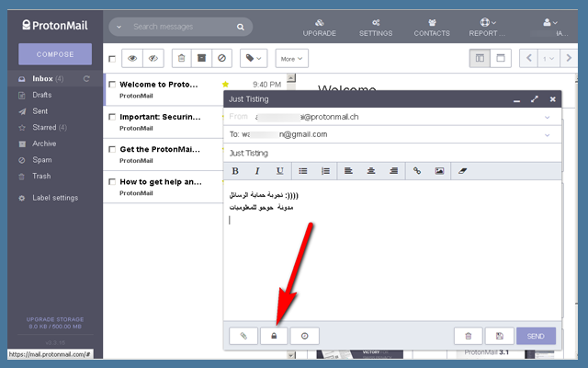
Task: Tick the select-all messages checkbox
Action: (x=112, y=59)
